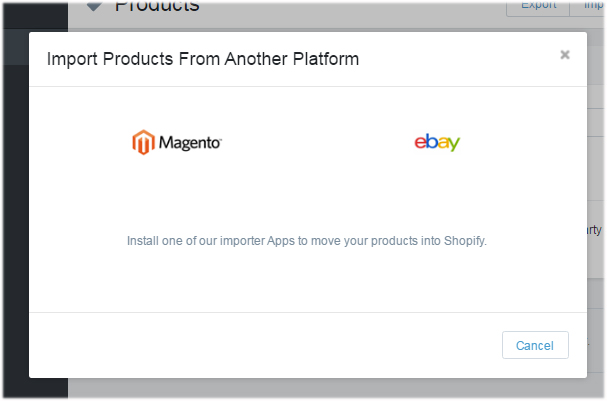This screenshot has height=401, width=607.
Task: Click the dark left sidebar below the dialog
Action: click(36, 388)
